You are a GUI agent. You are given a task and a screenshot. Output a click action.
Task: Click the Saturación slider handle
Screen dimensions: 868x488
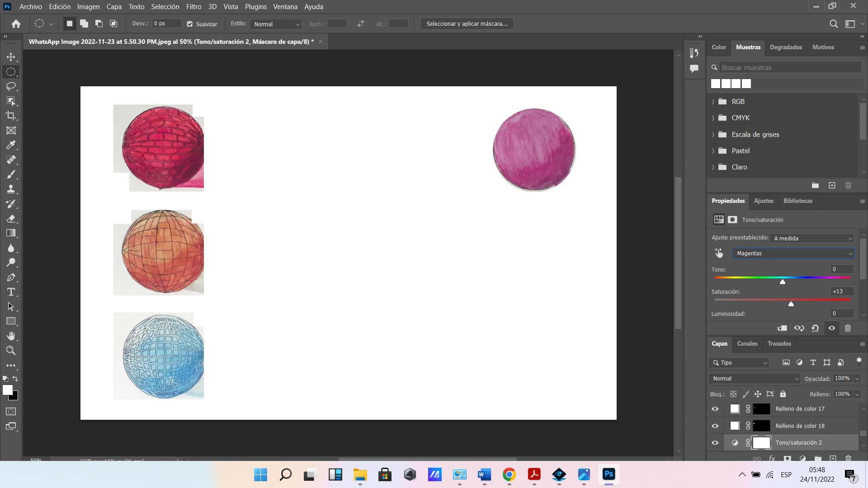pos(791,304)
